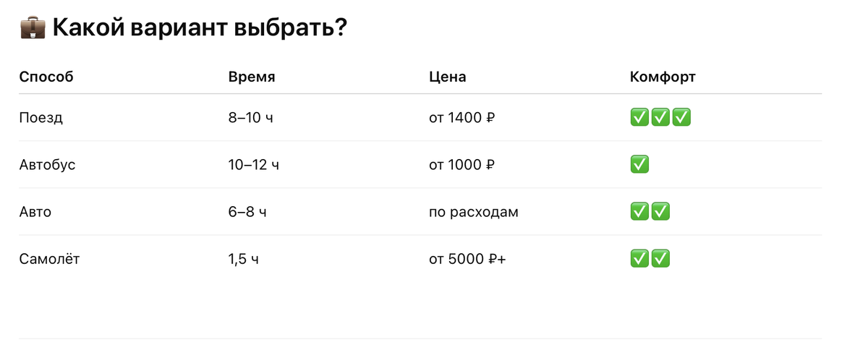The width and height of the screenshot is (868, 358).
Task: Click the heading "Какой вариант выбрать?"
Action: click(x=200, y=29)
